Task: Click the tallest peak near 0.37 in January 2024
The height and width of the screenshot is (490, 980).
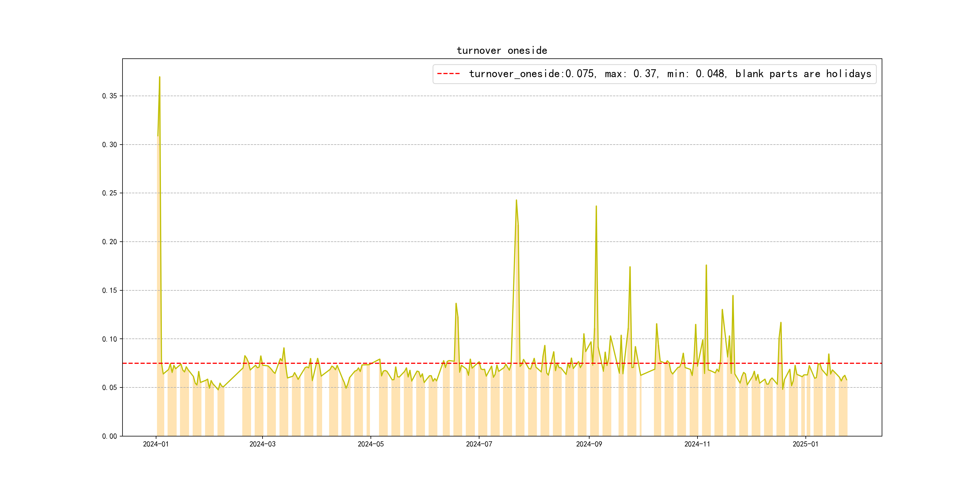Action: [x=159, y=77]
